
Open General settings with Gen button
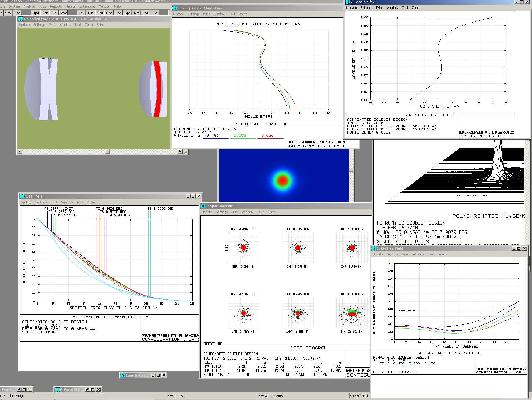click(45, 13)
